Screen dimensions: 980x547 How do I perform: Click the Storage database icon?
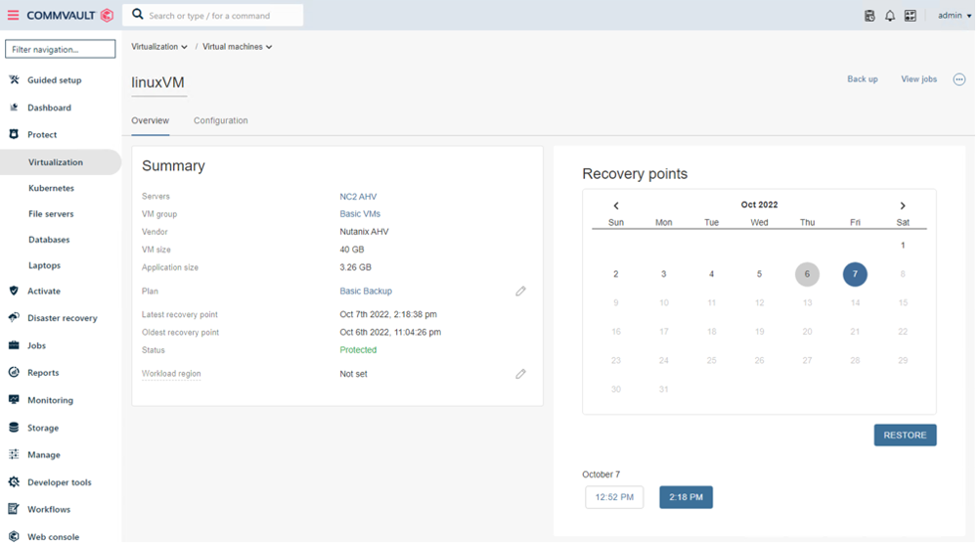(14, 428)
